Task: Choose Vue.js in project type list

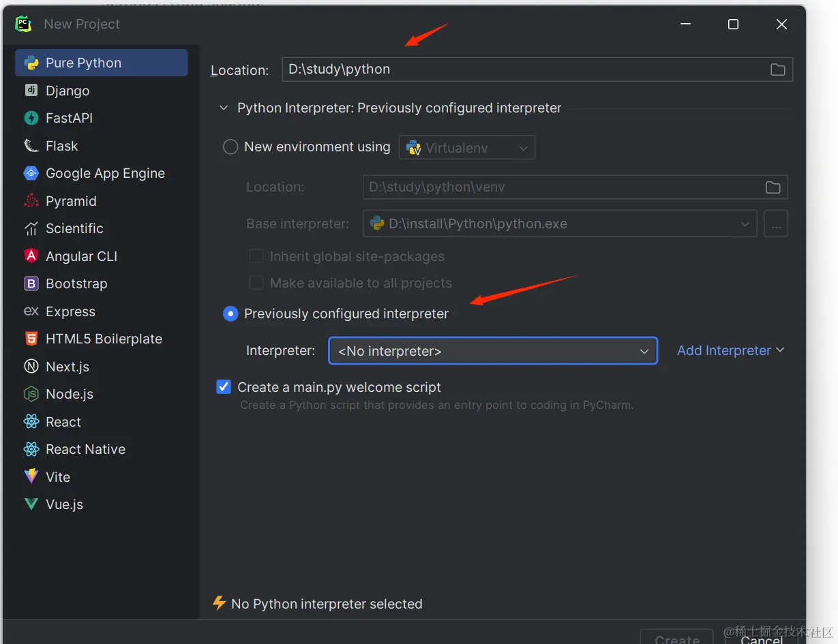Action: click(x=102, y=504)
